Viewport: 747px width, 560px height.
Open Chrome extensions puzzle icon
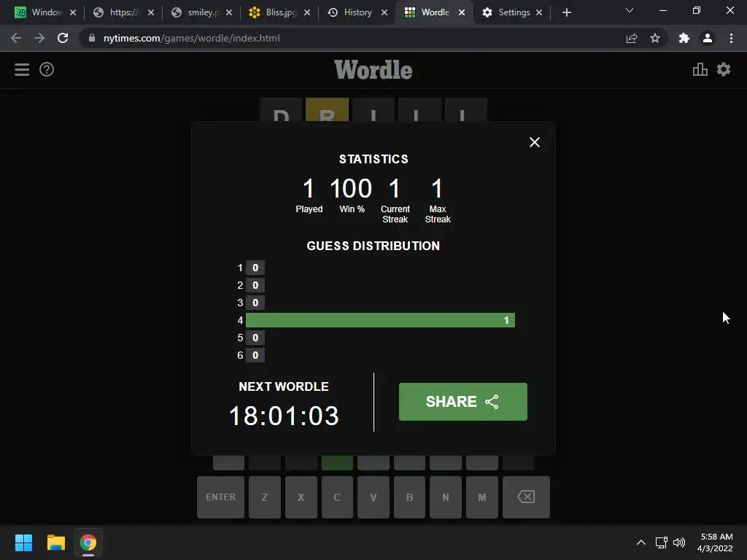[x=684, y=38]
